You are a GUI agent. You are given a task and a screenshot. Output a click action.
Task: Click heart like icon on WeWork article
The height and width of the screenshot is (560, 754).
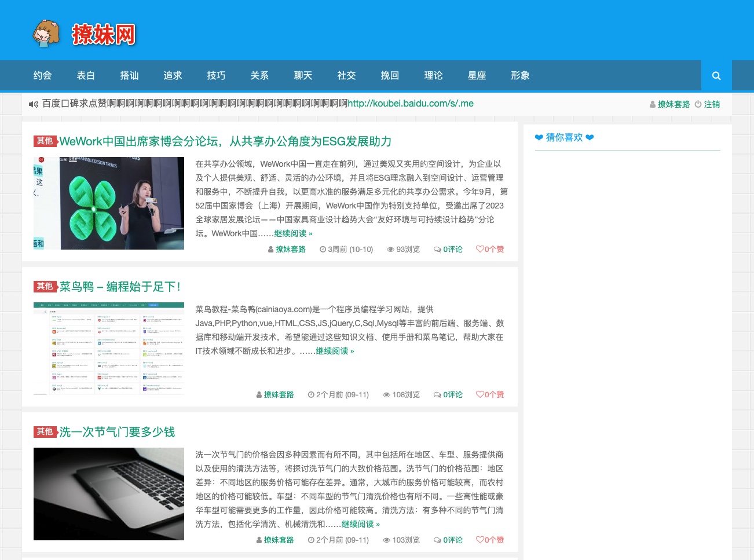[x=480, y=249]
